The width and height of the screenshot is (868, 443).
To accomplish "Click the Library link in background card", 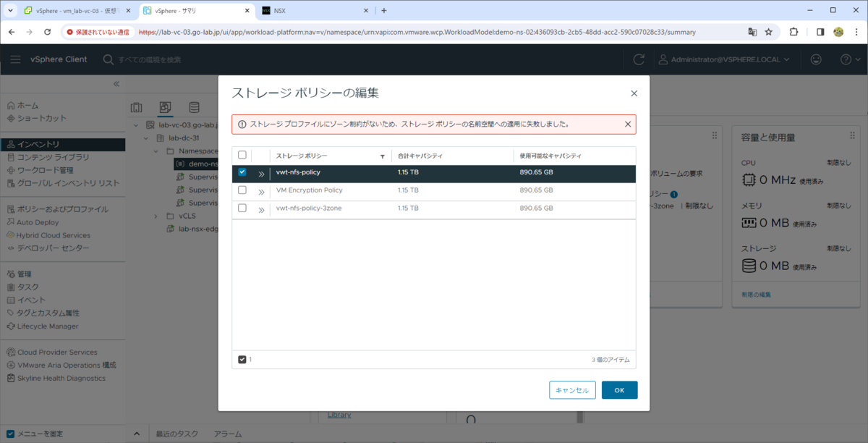I will coord(339,415).
